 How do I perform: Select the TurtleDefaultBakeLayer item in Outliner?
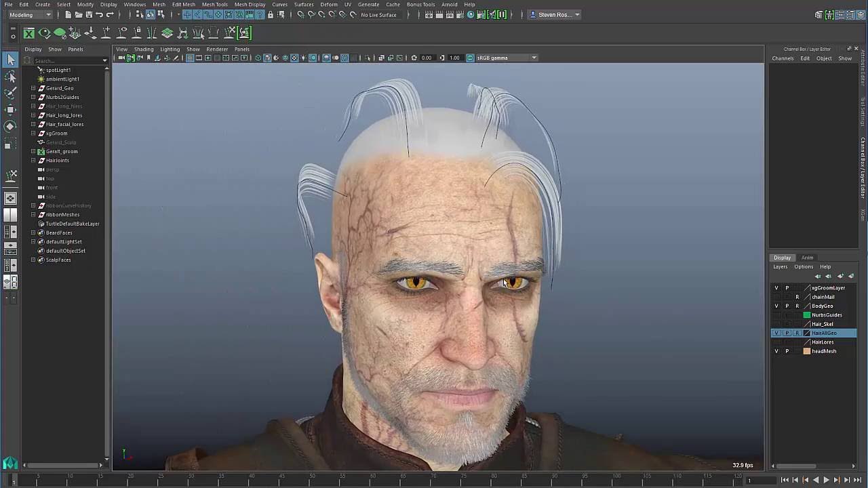tap(72, 224)
